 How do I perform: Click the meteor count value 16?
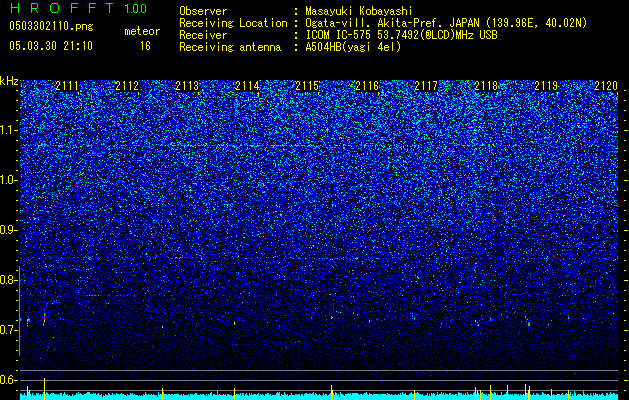145,46
